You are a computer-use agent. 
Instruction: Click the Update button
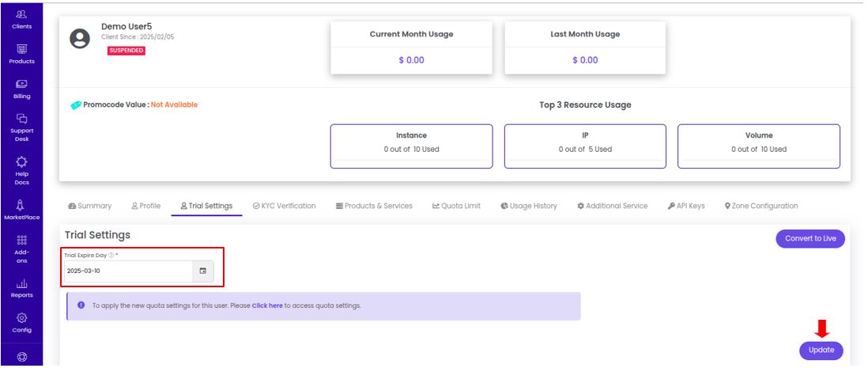(821, 351)
